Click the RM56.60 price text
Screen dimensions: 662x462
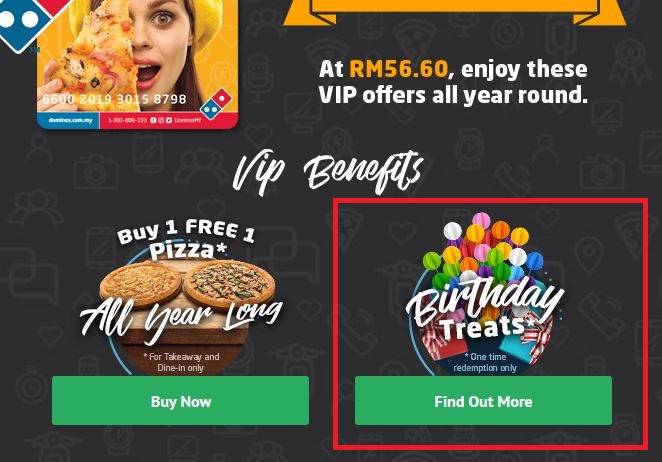[398, 69]
